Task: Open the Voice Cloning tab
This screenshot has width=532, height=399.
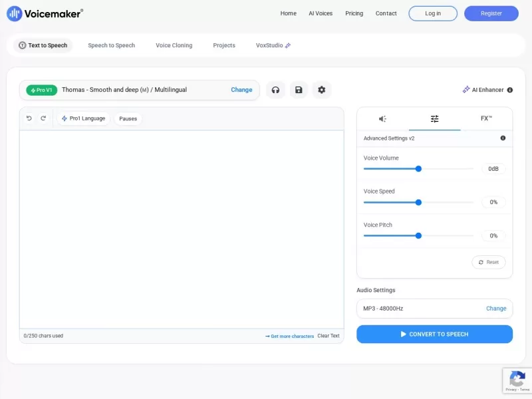Action: (174, 45)
